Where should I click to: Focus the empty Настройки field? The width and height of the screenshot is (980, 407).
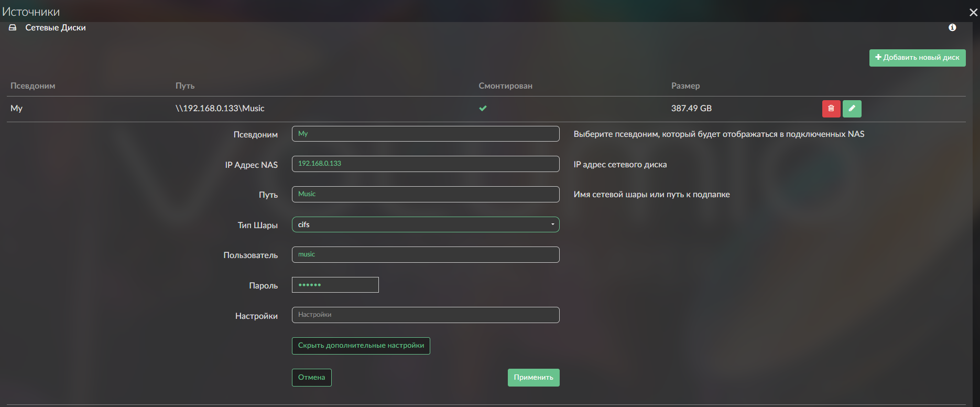pos(425,315)
